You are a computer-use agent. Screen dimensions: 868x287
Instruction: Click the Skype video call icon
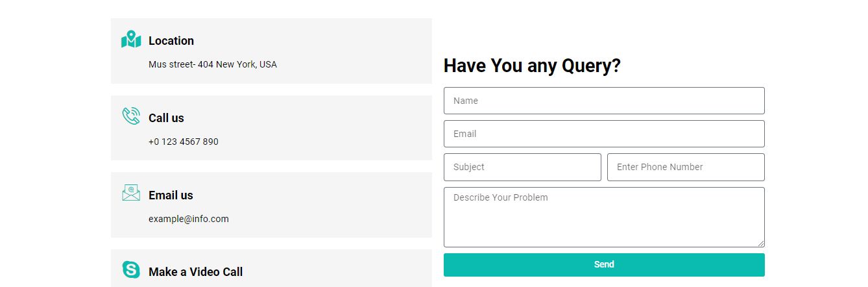(x=131, y=269)
